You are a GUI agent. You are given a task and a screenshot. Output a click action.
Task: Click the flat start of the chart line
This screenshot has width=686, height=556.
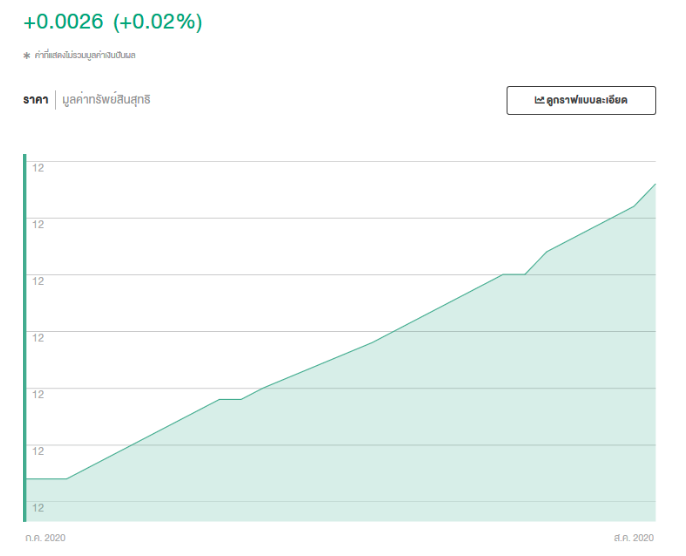coord(46,479)
